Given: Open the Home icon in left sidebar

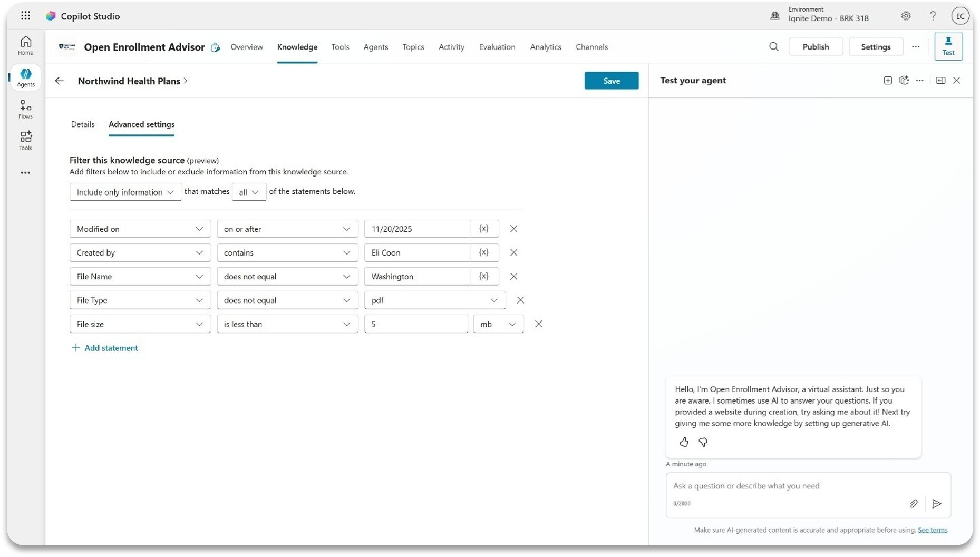Looking at the screenshot, I should tap(25, 45).
